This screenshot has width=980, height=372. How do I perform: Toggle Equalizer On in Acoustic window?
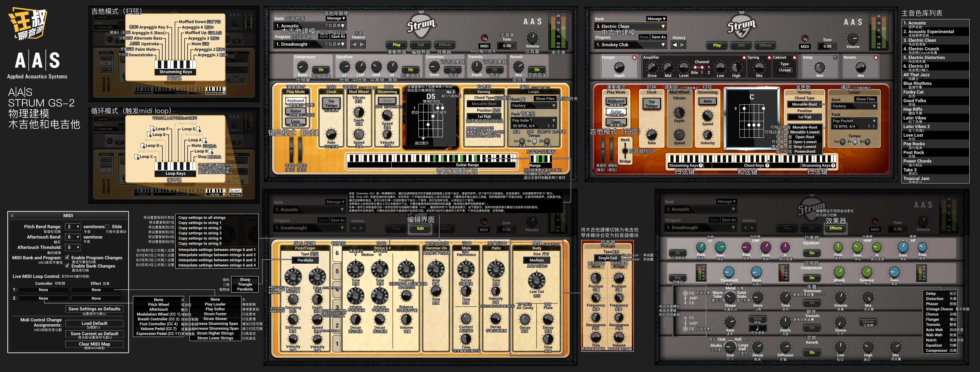click(x=410, y=70)
